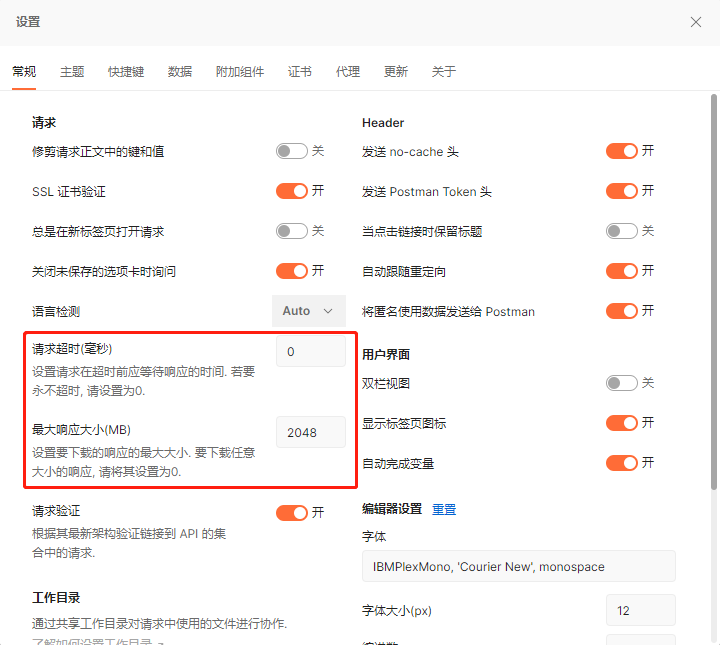Turn off 显示标签页图标 switch
This screenshot has height=645, width=720.
click(x=622, y=423)
